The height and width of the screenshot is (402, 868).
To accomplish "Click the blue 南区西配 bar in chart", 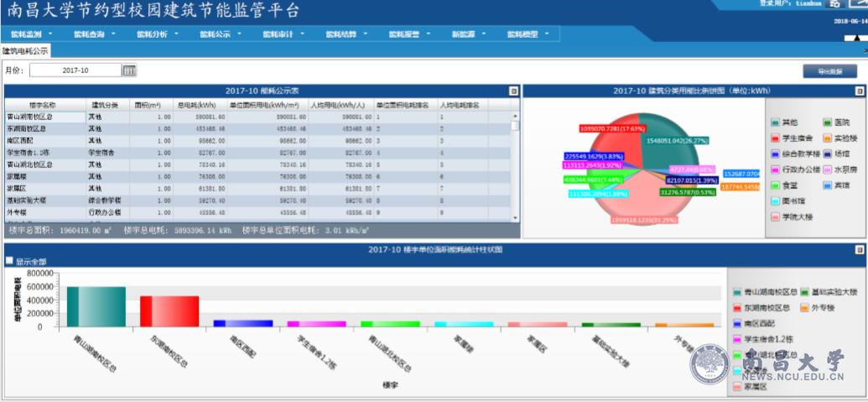I will pos(243,323).
